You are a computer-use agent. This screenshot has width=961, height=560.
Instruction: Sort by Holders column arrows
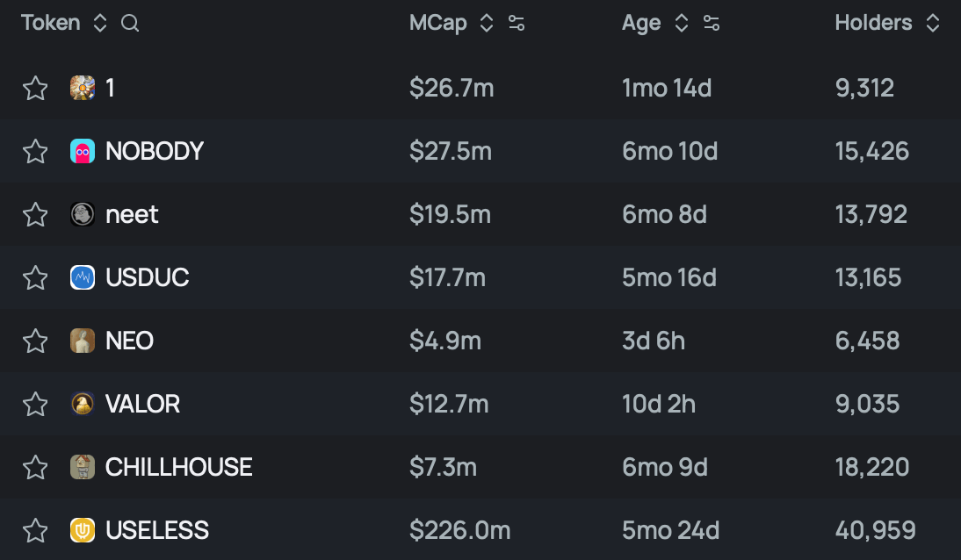point(933,24)
